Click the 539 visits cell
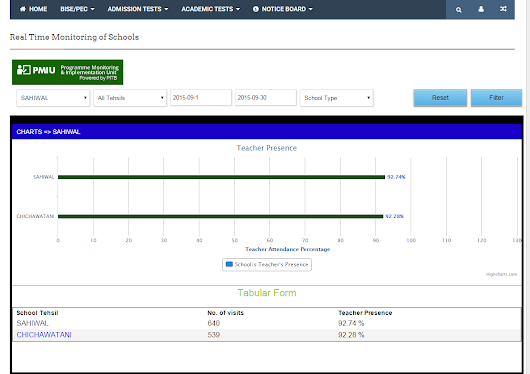 coord(214,335)
